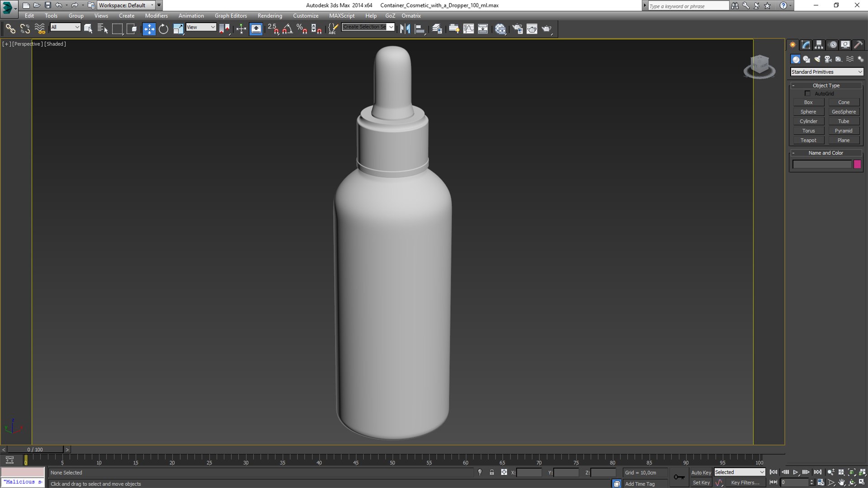Open the Rendering menu
Screen dimensions: 868x488
coord(270,16)
